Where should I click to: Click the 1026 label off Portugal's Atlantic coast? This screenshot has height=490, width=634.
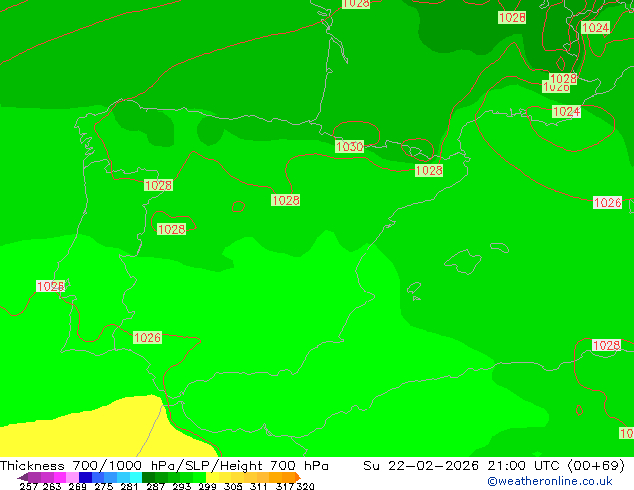[50, 286]
